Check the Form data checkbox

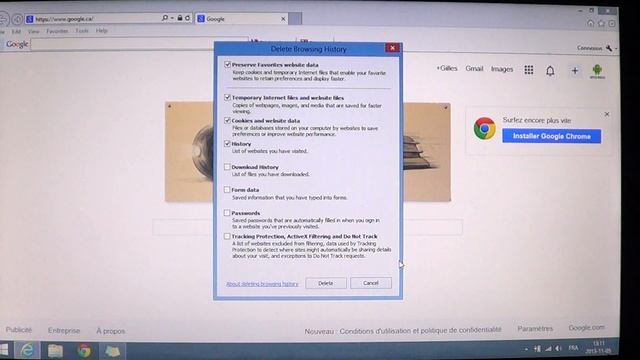[x=227, y=190]
